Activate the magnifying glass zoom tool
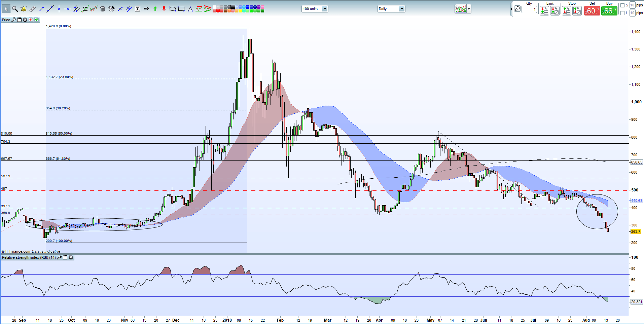644x324 pixels. coord(15,9)
